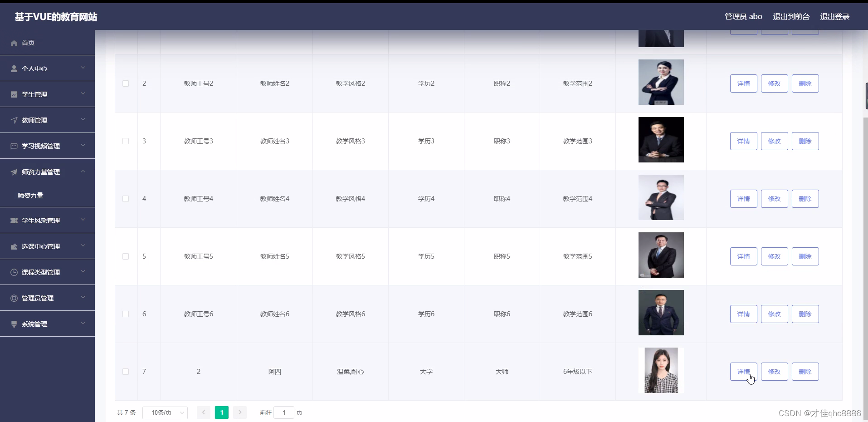Expand the 学生风采管理 menu chevron

point(83,220)
